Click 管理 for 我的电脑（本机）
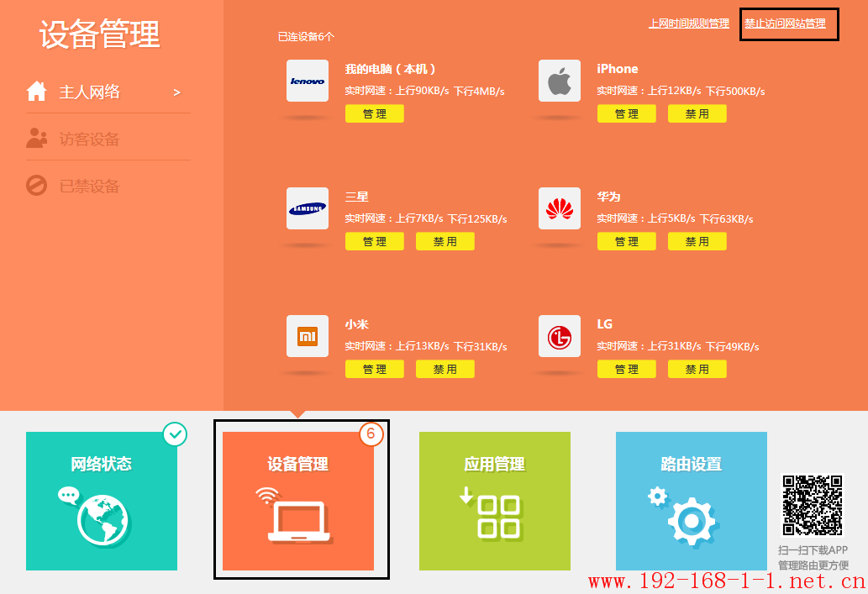 click(x=375, y=113)
